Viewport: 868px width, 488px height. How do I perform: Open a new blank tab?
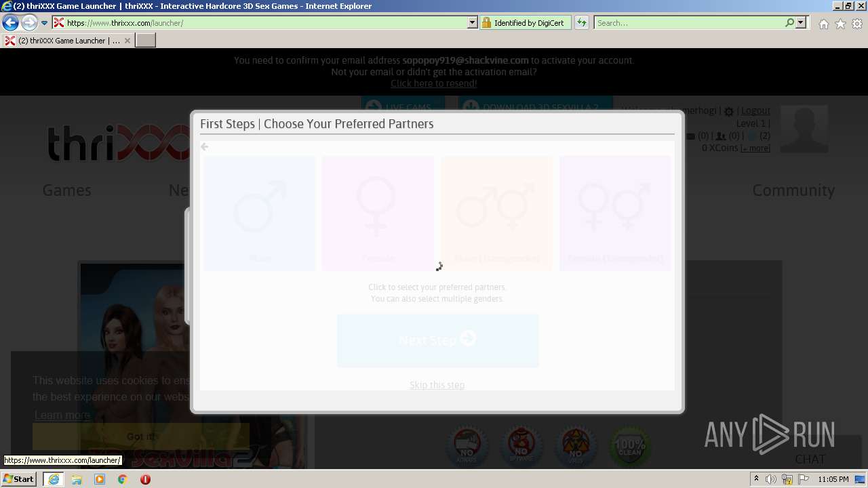(x=146, y=41)
